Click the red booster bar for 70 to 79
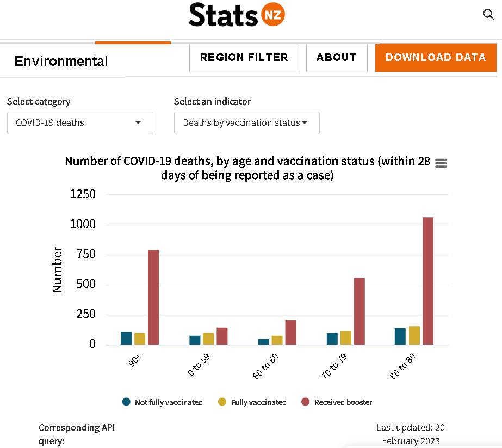Viewport: 502px width, 448px height. pyautogui.click(x=359, y=311)
